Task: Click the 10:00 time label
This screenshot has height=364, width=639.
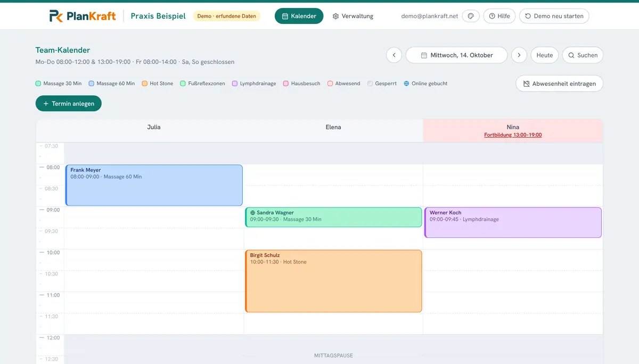Action: 52,252
